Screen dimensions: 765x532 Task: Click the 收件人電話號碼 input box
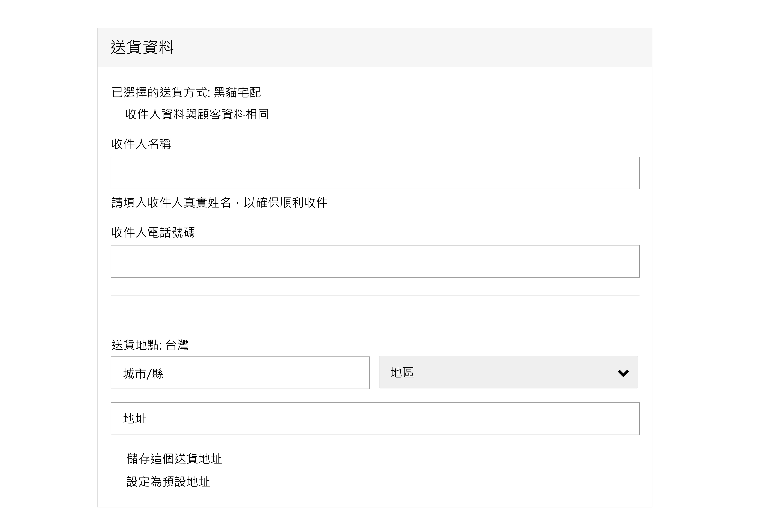point(375,261)
